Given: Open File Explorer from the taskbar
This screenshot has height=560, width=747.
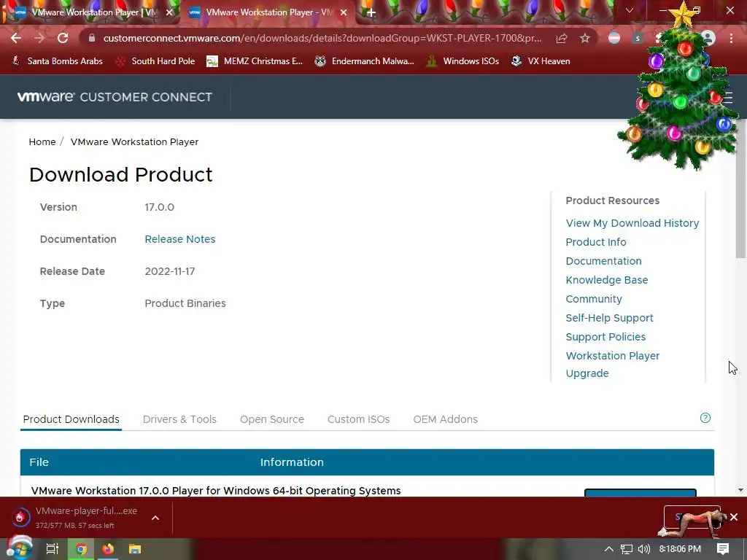Looking at the screenshot, I should [135, 549].
